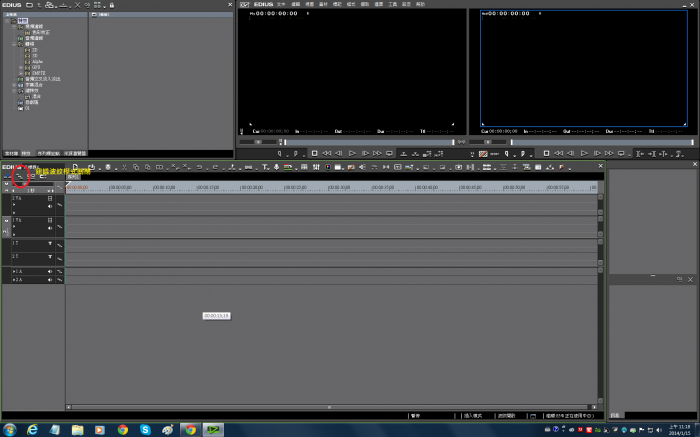Screen dimensions: 700x437
Task: Toggle speaker mute on 2 A audio track
Action: click(50, 280)
